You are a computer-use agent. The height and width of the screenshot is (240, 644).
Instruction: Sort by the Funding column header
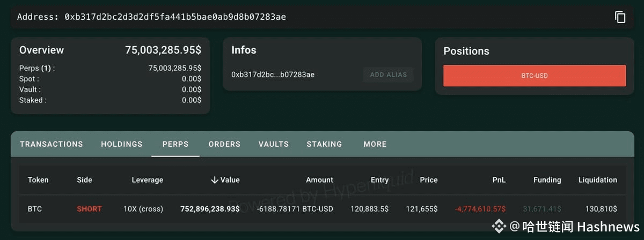pos(547,180)
